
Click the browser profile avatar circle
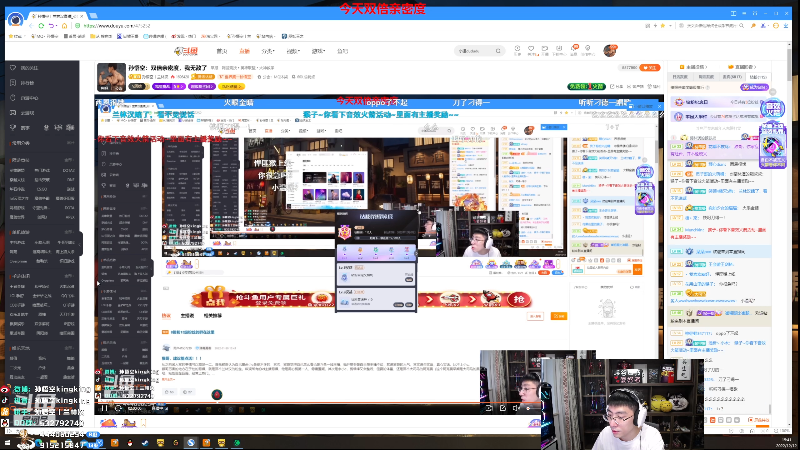(15, 19)
